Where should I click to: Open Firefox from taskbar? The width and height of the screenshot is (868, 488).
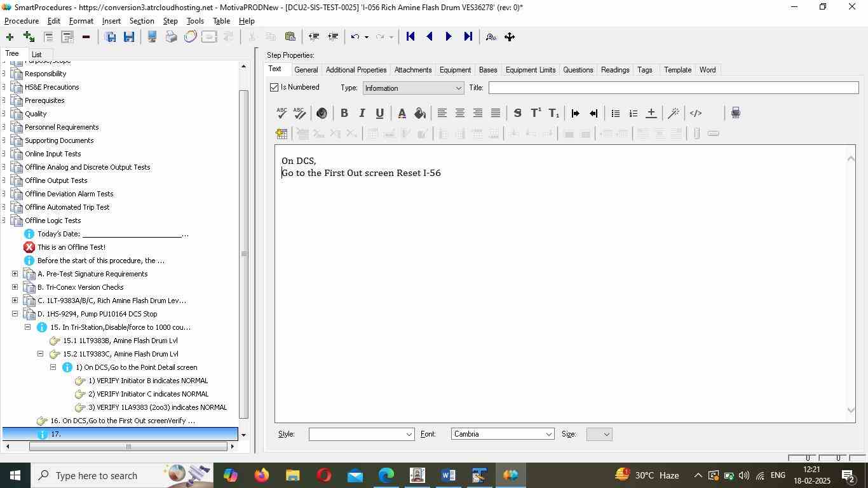[261, 475]
